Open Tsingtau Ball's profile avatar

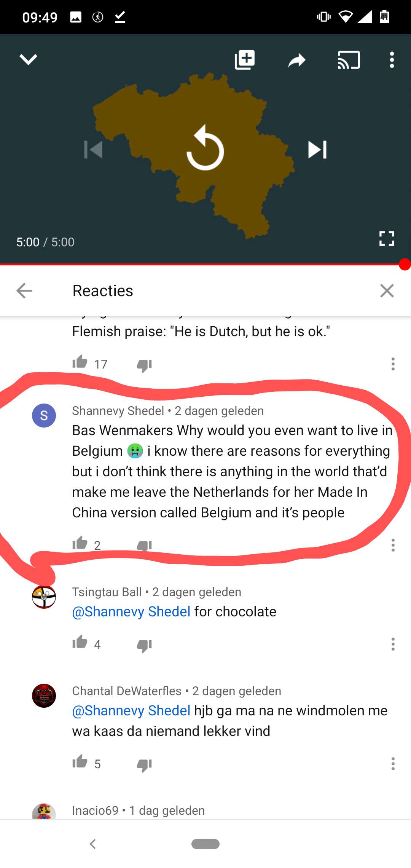tap(44, 597)
